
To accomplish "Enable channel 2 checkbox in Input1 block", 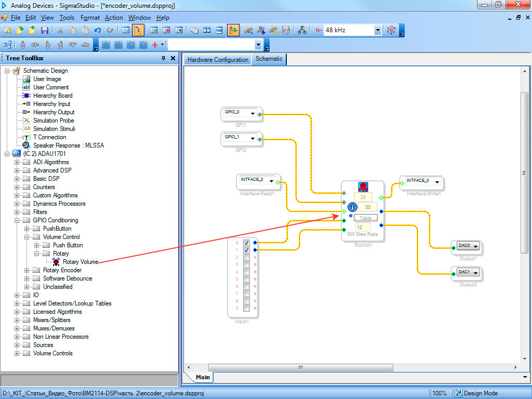I will [x=246, y=257].
